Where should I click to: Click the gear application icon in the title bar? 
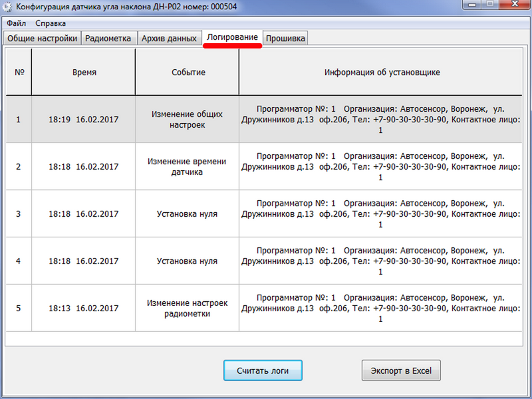point(7,7)
